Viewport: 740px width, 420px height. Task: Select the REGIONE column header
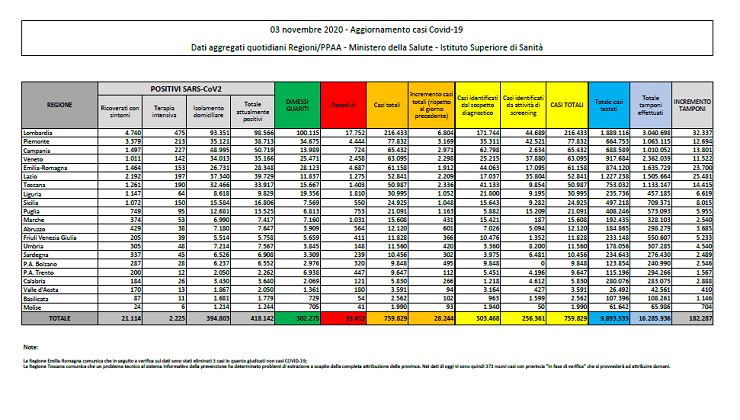[60, 103]
